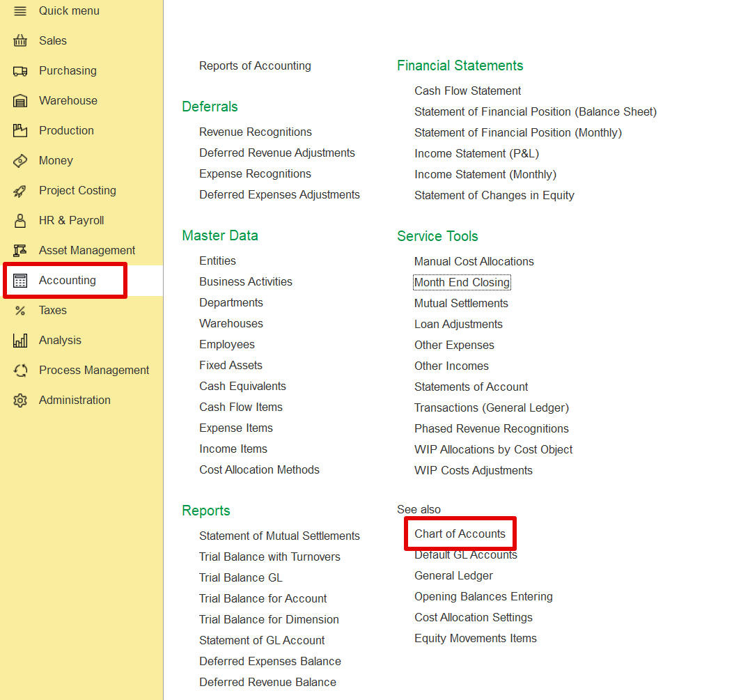Open Expense Items
The height and width of the screenshot is (700, 734).
[236, 428]
